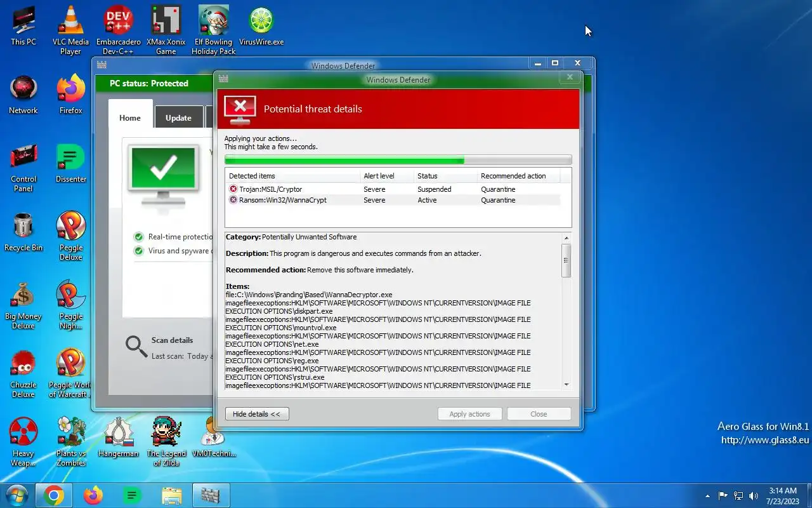Open Network desktop icon

point(23,95)
